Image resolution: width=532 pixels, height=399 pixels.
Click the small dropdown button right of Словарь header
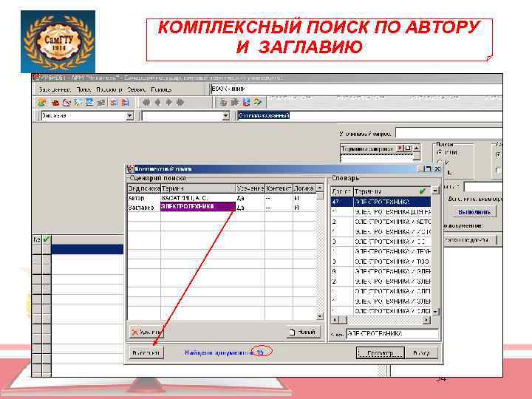435,191
